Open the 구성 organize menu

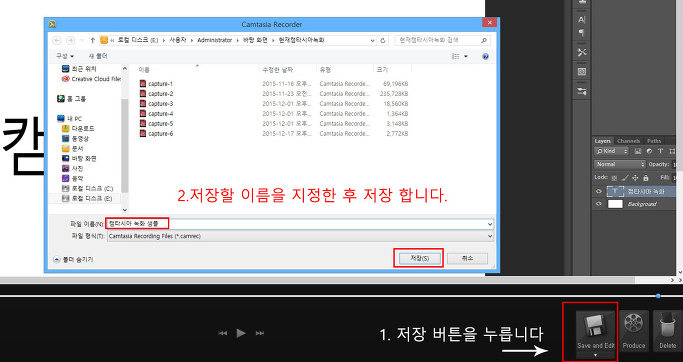click(64, 56)
